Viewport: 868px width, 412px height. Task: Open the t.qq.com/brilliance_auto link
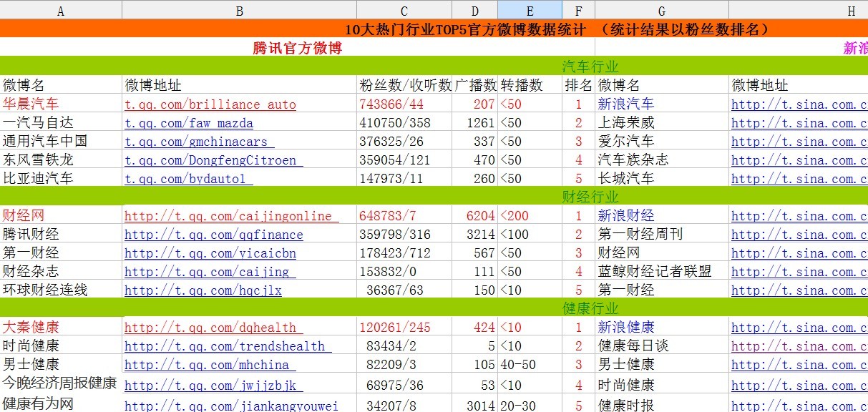coord(210,104)
